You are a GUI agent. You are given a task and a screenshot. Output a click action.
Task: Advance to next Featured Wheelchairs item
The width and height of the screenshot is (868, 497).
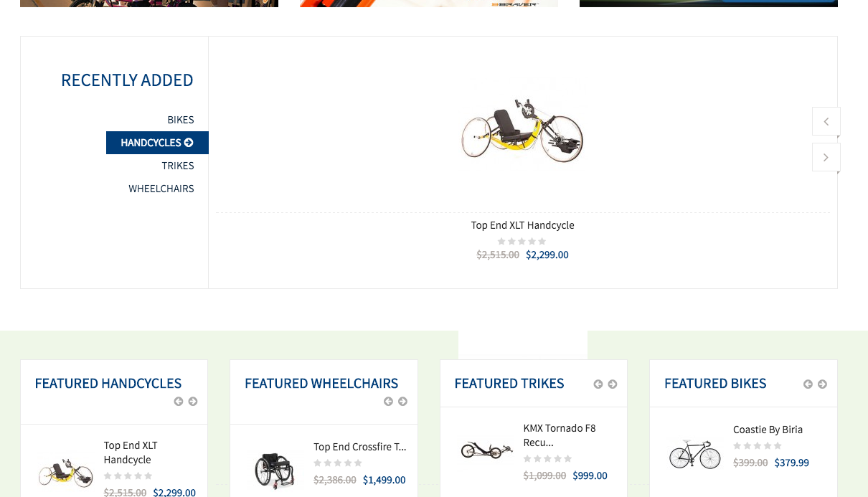tap(402, 402)
